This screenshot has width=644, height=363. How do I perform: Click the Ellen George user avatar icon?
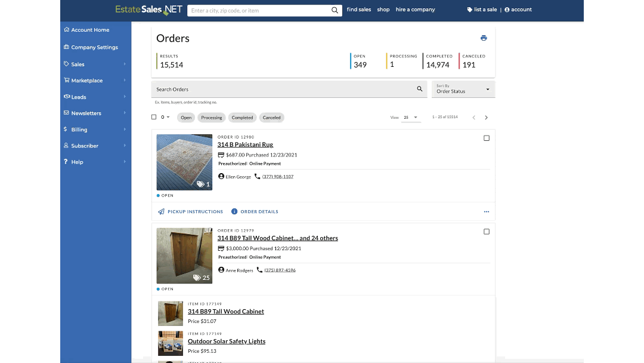[221, 176]
